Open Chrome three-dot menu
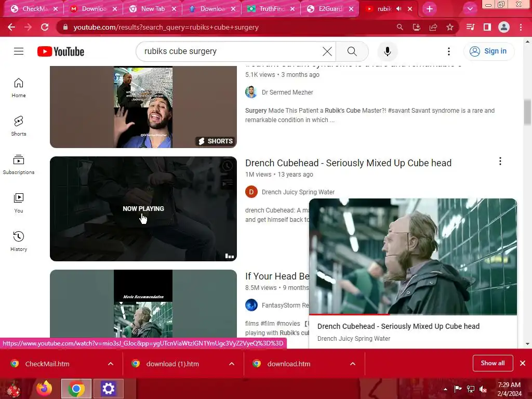 [x=521, y=27]
